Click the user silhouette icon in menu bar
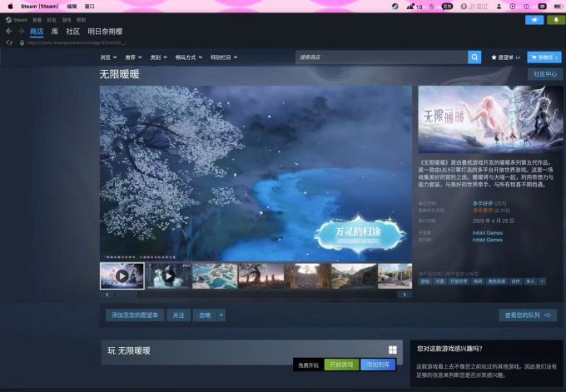Viewport: 566px width, 392px height. coord(499,6)
